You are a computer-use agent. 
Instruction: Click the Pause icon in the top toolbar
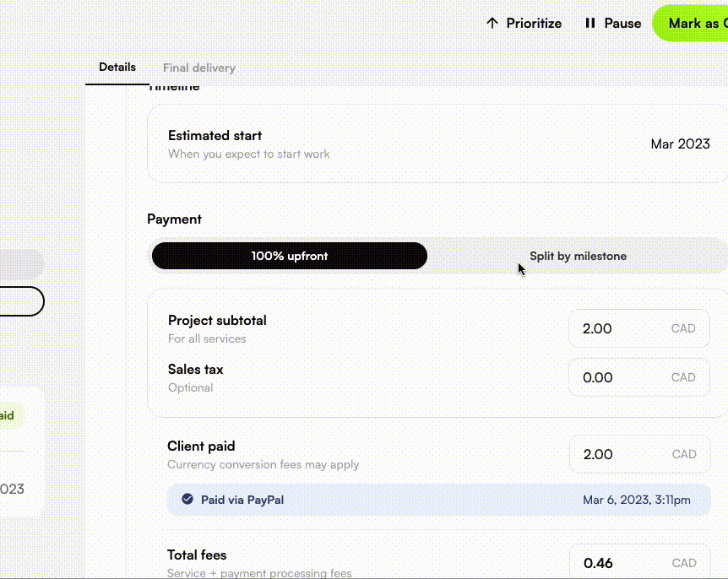[x=590, y=23]
